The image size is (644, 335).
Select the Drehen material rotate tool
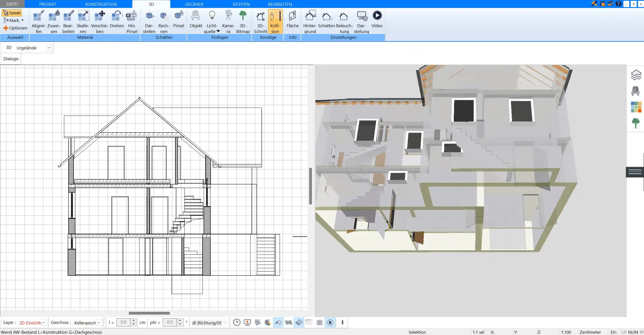117,19
